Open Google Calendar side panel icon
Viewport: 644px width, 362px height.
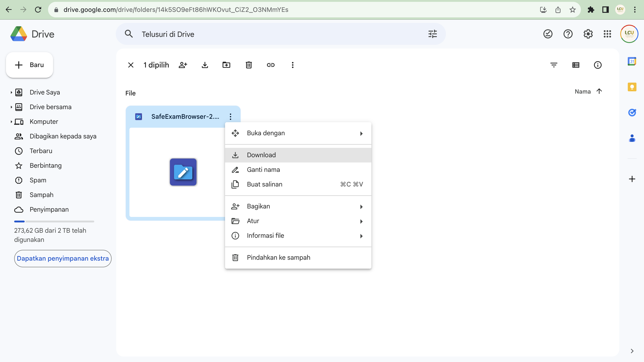[x=632, y=61]
